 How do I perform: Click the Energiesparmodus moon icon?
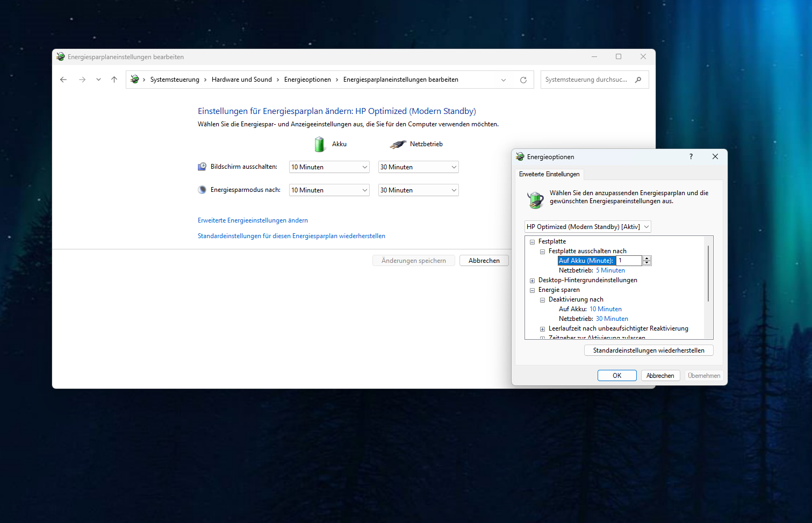(x=202, y=190)
